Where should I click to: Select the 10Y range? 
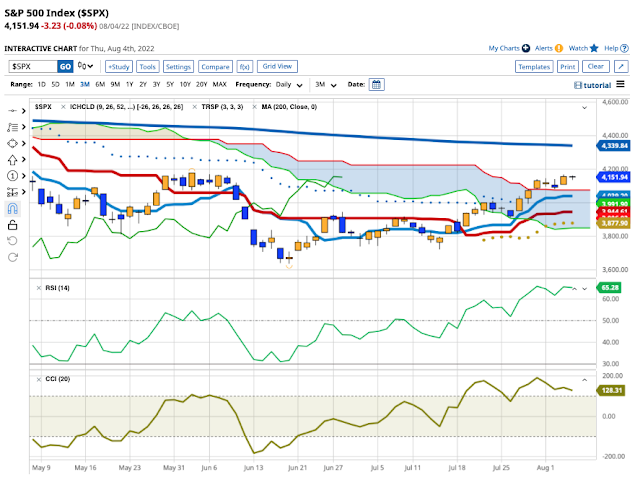[x=185, y=84]
